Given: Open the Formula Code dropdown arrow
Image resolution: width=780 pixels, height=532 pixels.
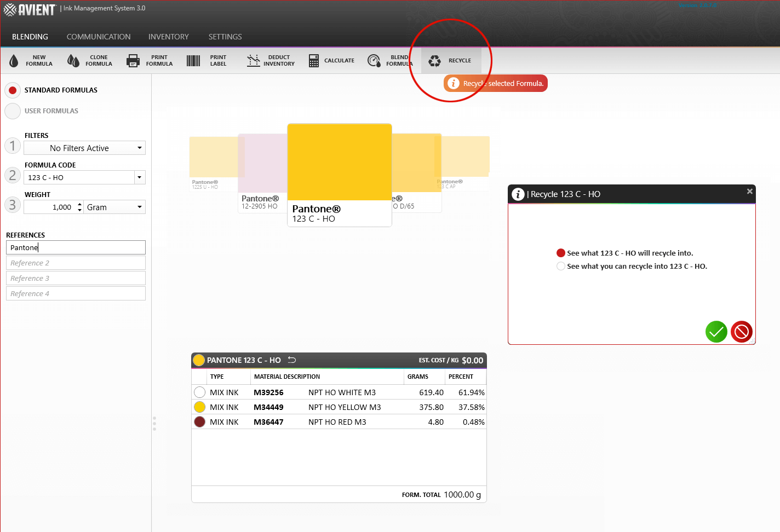Looking at the screenshot, I should [x=140, y=177].
